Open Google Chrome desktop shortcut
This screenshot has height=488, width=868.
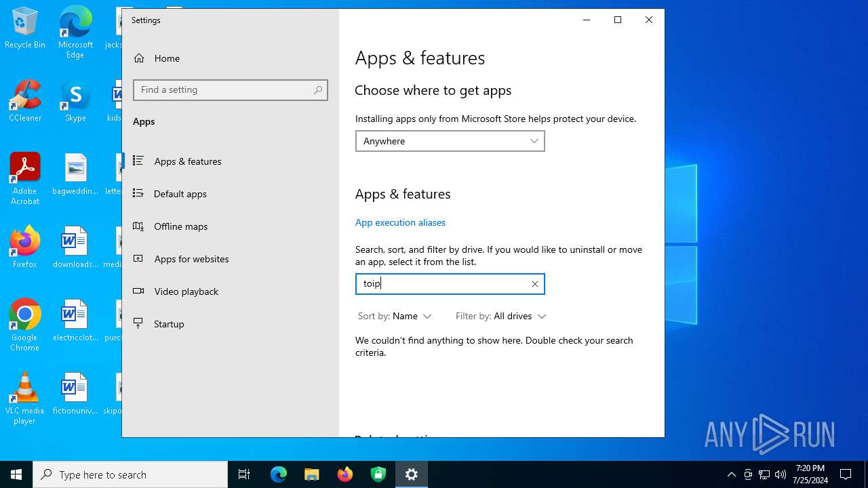tap(25, 325)
